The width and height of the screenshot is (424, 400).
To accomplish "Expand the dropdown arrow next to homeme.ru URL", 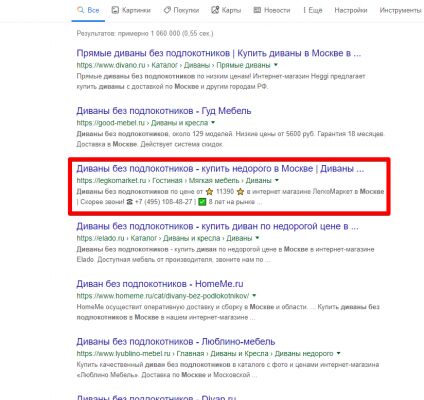I will 254,296.
